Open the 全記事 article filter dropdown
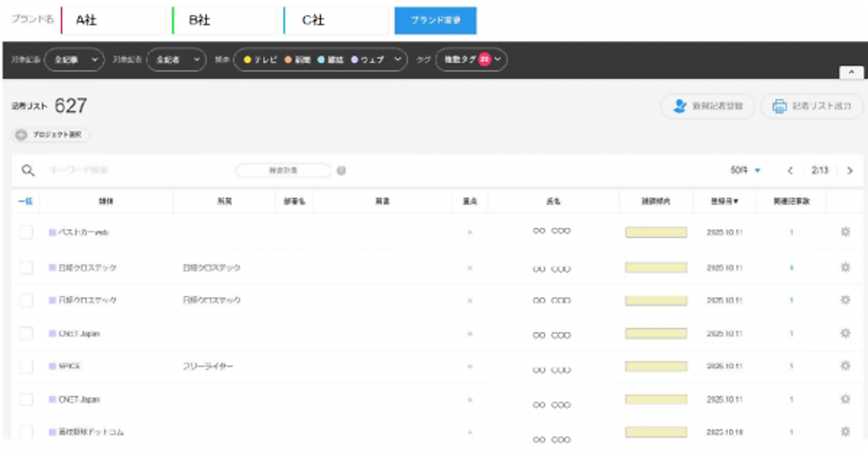The image size is (868, 456). [75, 60]
